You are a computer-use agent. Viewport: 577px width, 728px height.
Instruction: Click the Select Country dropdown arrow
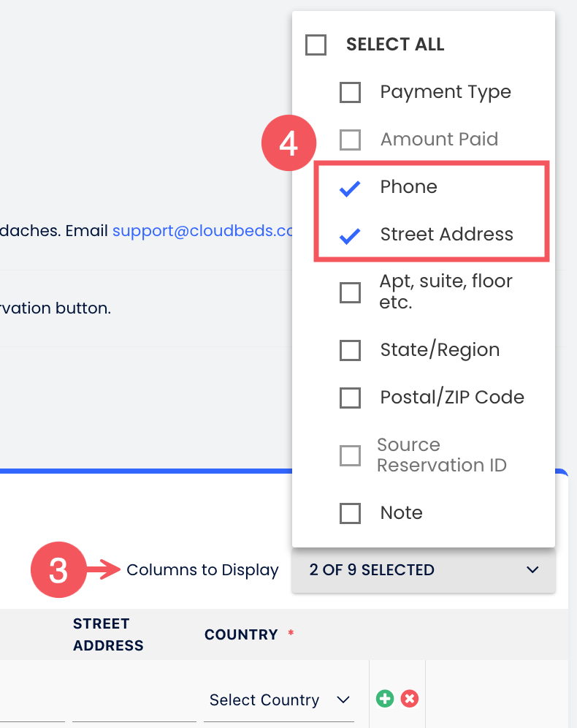(343, 700)
